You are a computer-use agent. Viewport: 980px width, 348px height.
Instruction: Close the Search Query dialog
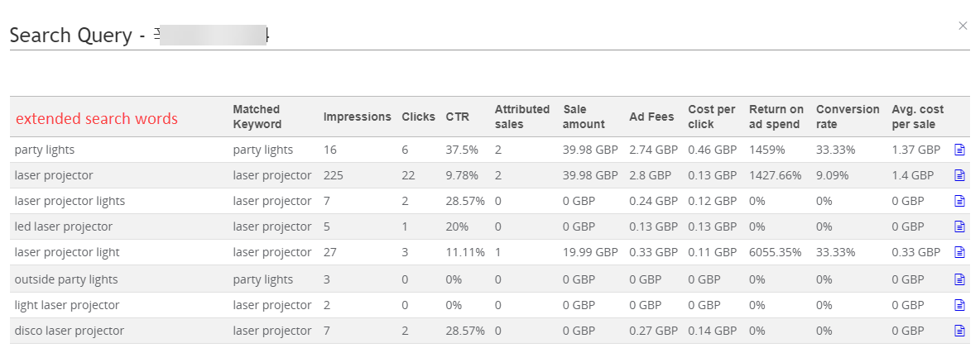[963, 26]
